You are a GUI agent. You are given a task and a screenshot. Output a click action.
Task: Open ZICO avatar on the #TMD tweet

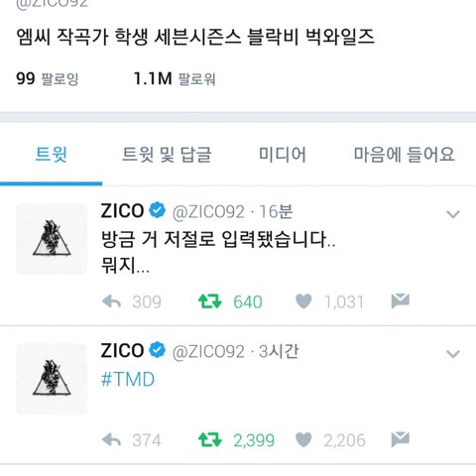pos(52,379)
